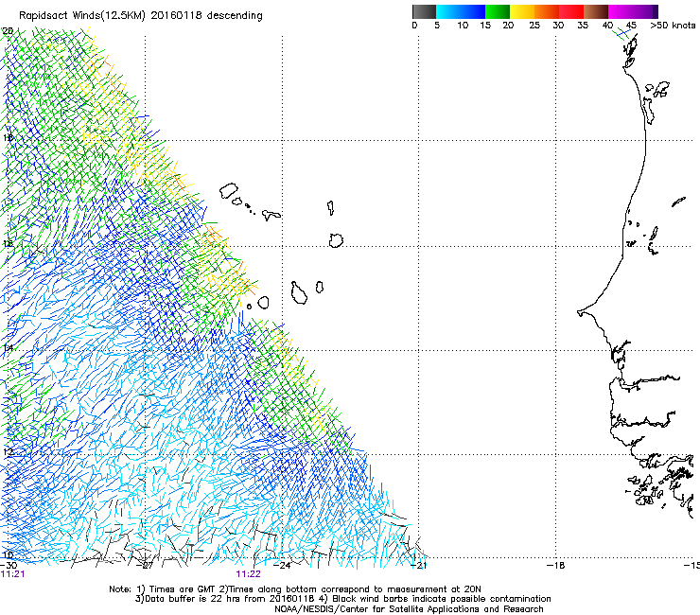Image resolution: width=700 pixels, height=615 pixels.
Task: Click the magenta-purple 40-50 knots legend swatch
Action: coord(633,11)
